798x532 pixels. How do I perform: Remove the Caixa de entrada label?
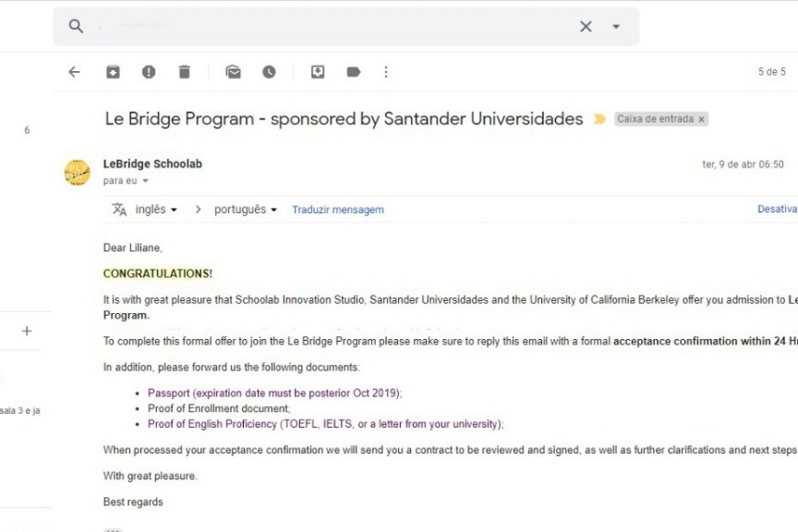pyautogui.click(x=702, y=119)
